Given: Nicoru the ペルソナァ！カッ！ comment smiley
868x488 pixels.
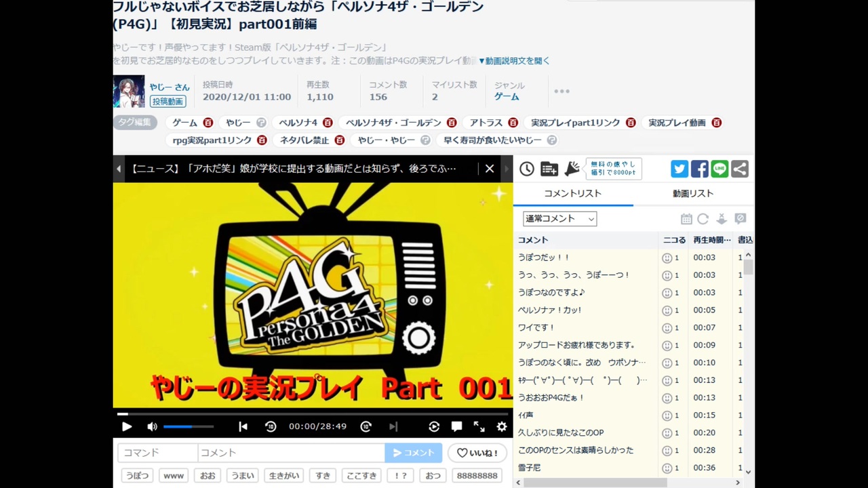Looking at the screenshot, I should click(667, 310).
